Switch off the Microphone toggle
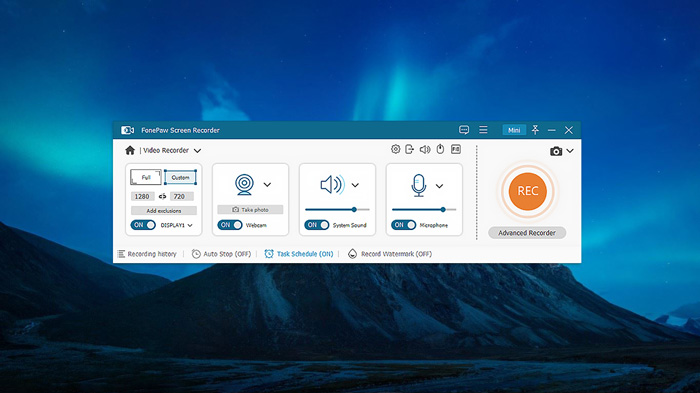The image size is (700, 393). 403,225
